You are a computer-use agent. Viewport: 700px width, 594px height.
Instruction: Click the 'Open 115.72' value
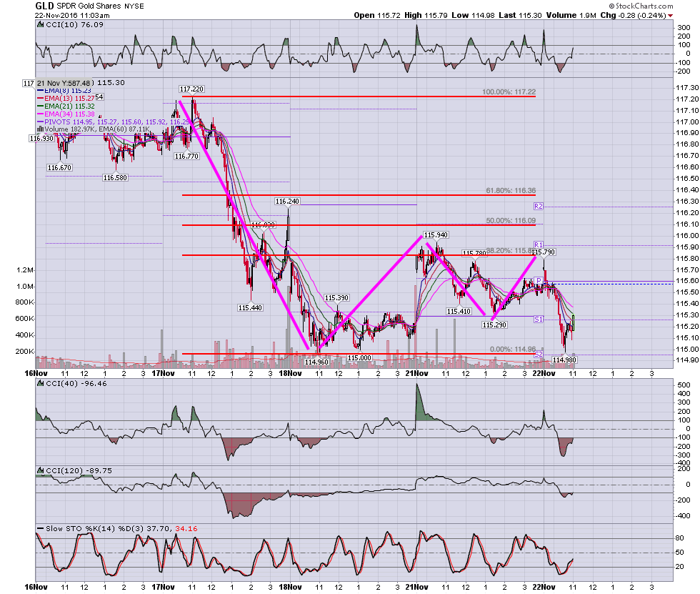[x=378, y=15]
